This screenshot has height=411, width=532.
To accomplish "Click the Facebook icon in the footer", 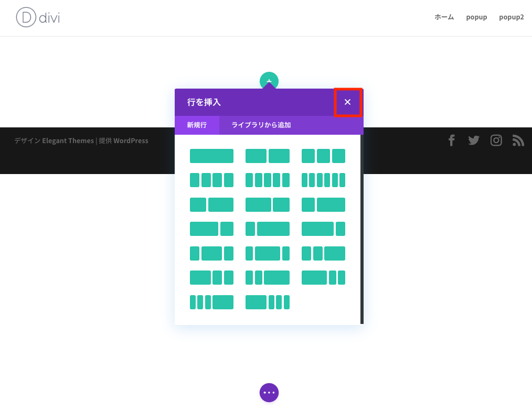I will tap(452, 140).
